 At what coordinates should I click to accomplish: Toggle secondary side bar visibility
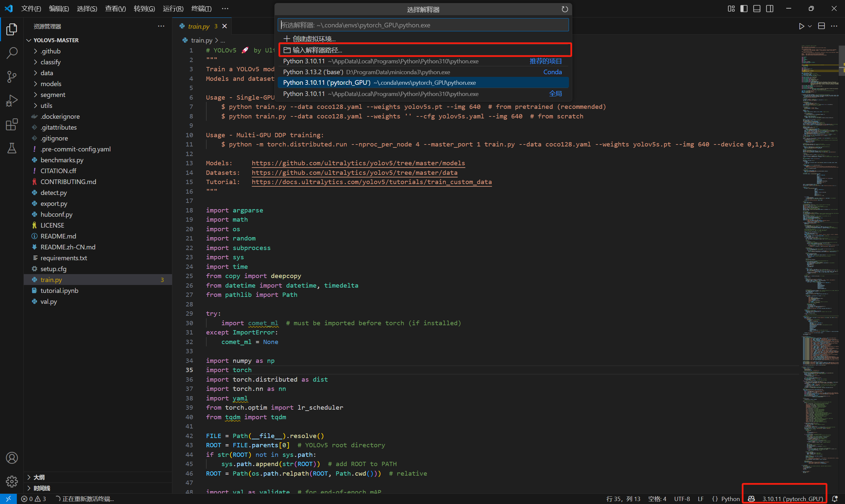[770, 9]
